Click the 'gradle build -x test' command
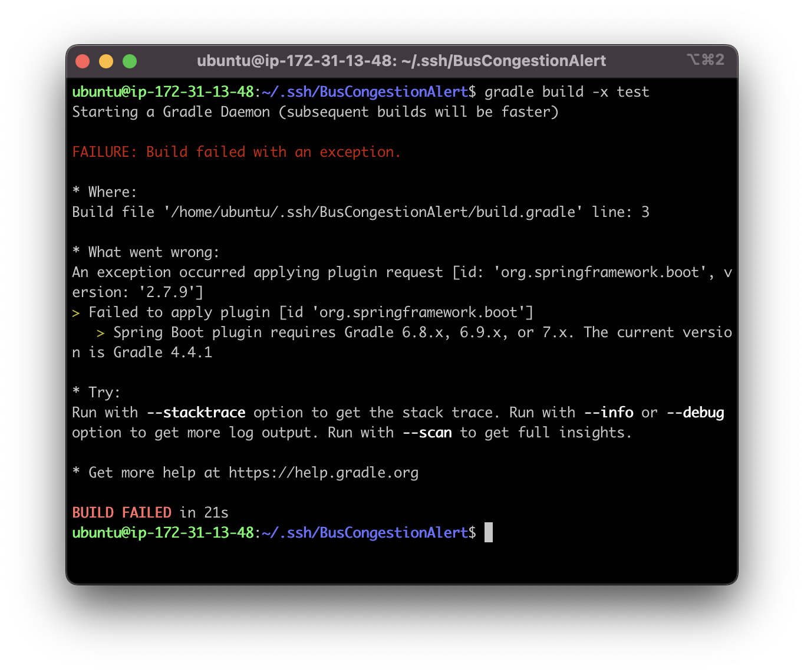Viewport: 804px width, 672px height. [x=566, y=92]
